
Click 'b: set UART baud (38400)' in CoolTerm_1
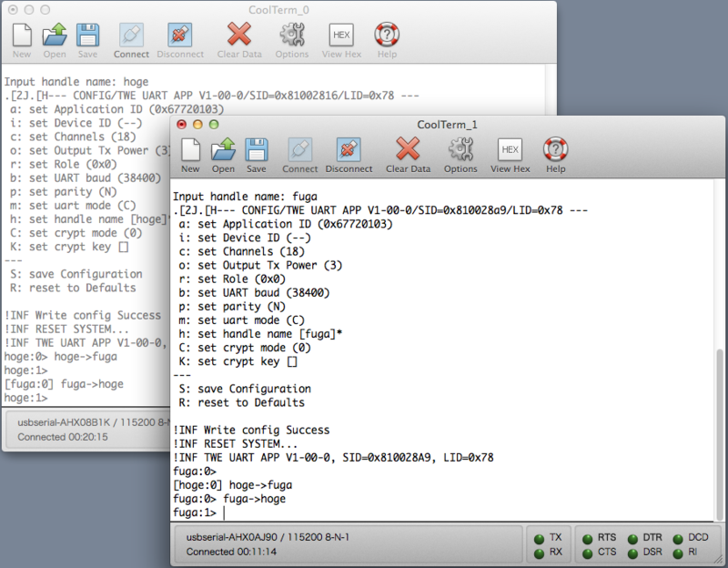tap(255, 292)
